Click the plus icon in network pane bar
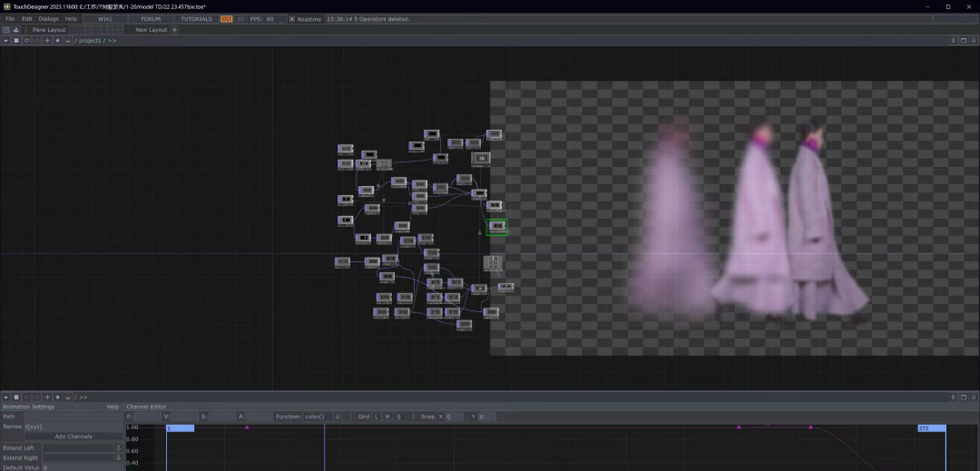Screen dimensions: 980x471 [x=47, y=41]
